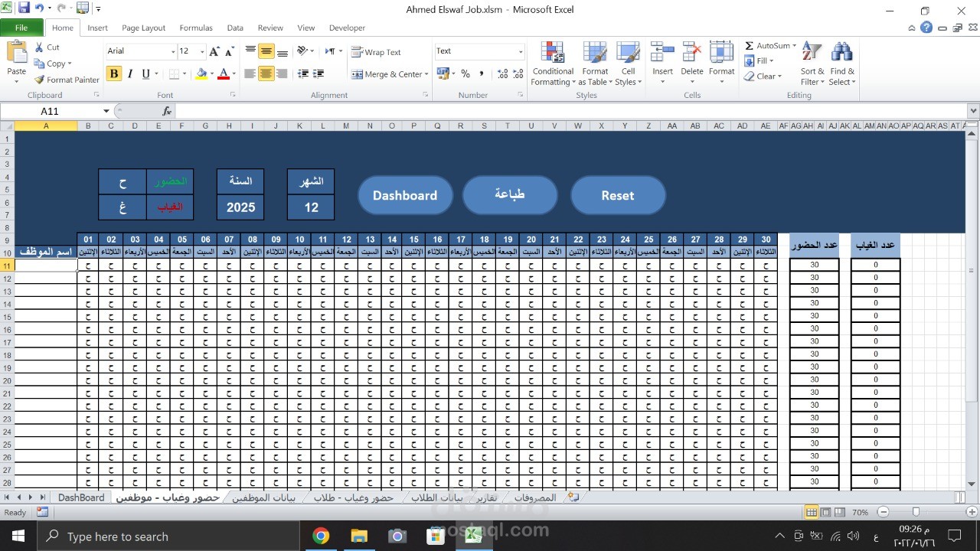Open Google Chrome from the taskbar

pos(321,536)
